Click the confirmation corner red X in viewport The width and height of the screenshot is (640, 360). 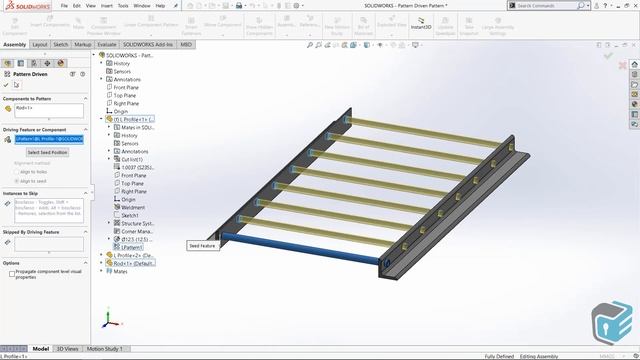coord(622,65)
